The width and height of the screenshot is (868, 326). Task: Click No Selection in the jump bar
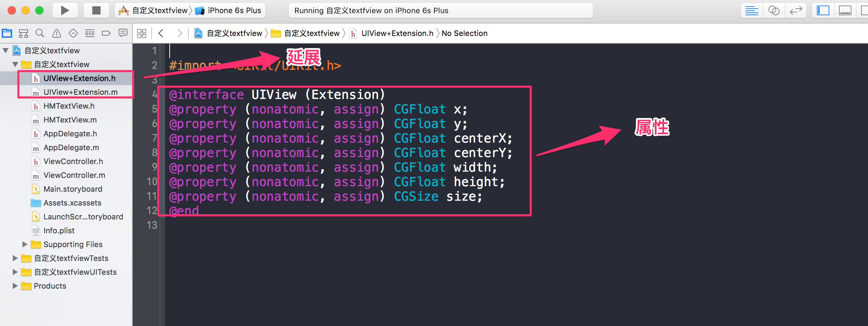point(464,33)
